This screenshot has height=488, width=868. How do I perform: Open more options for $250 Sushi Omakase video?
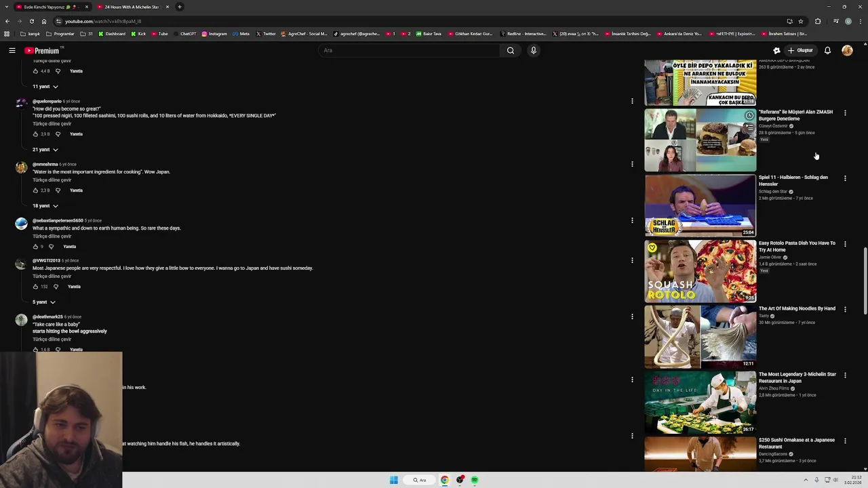tap(845, 441)
